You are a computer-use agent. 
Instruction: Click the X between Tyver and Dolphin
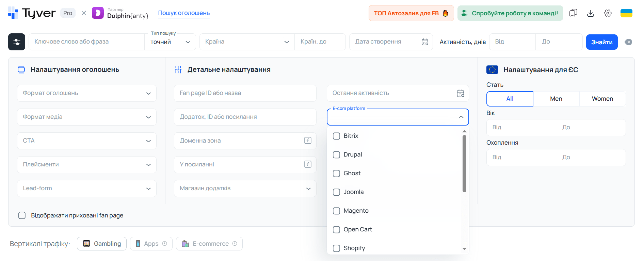84,13
